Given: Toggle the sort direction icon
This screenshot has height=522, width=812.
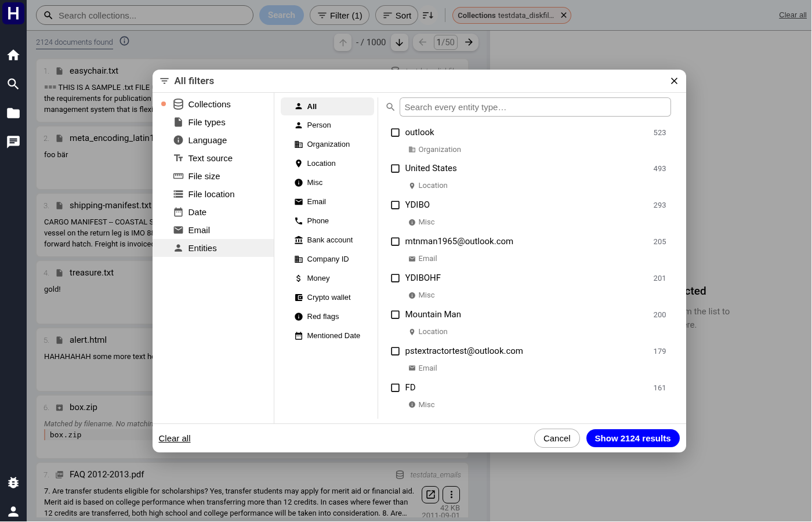Looking at the screenshot, I should pos(428,16).
